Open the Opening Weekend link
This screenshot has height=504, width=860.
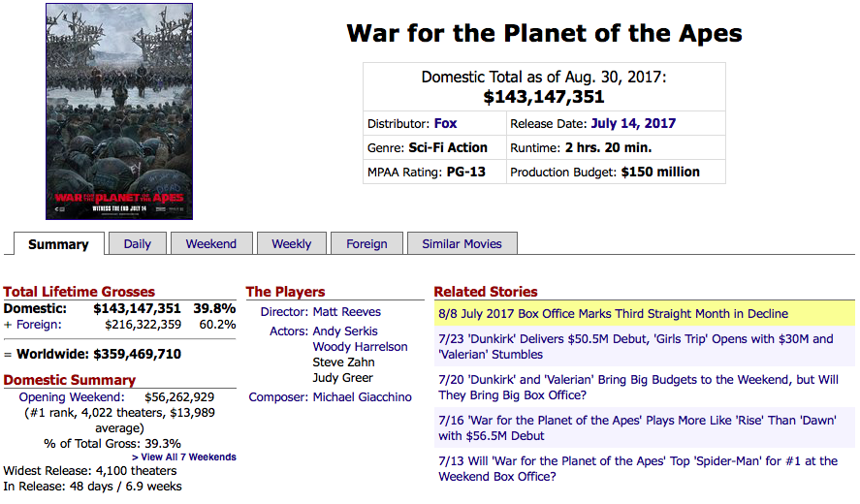click(72, 397)
